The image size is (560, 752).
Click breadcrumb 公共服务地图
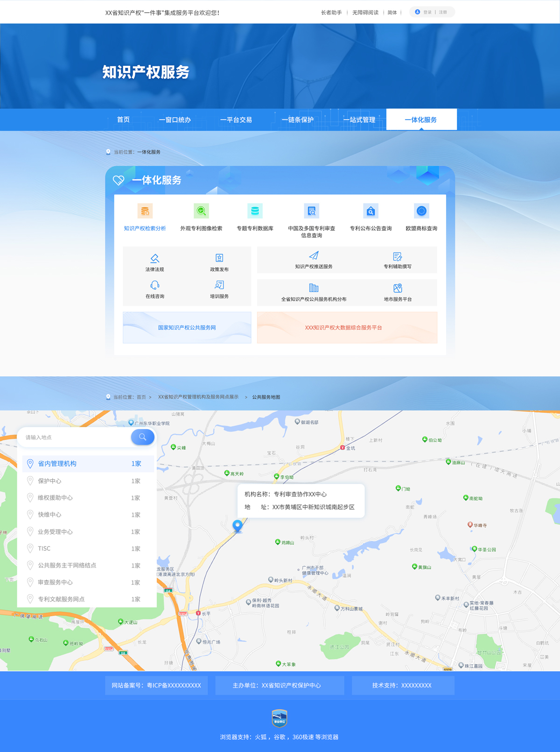[266, 397]
